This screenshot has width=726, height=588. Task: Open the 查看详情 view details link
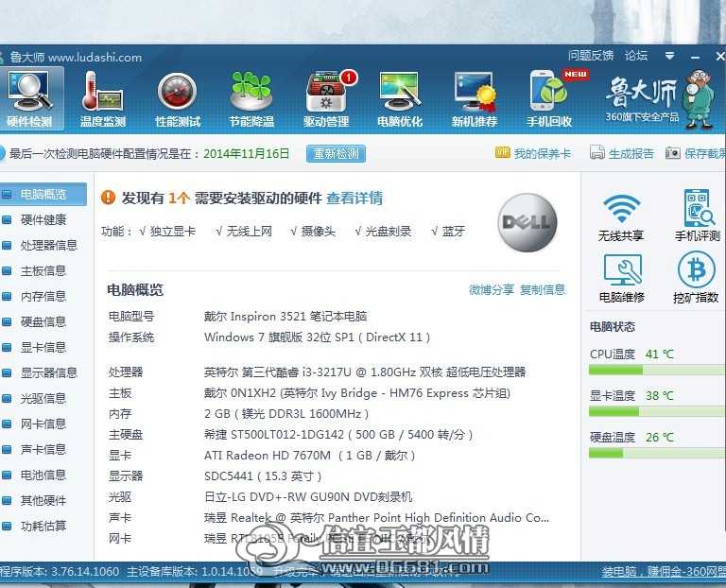(354, 199)
